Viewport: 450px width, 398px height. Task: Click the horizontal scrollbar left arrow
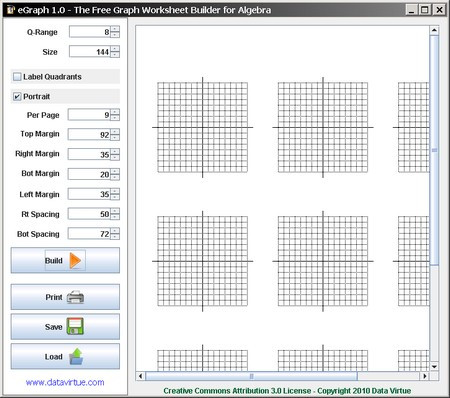click(x=140, y=376)
